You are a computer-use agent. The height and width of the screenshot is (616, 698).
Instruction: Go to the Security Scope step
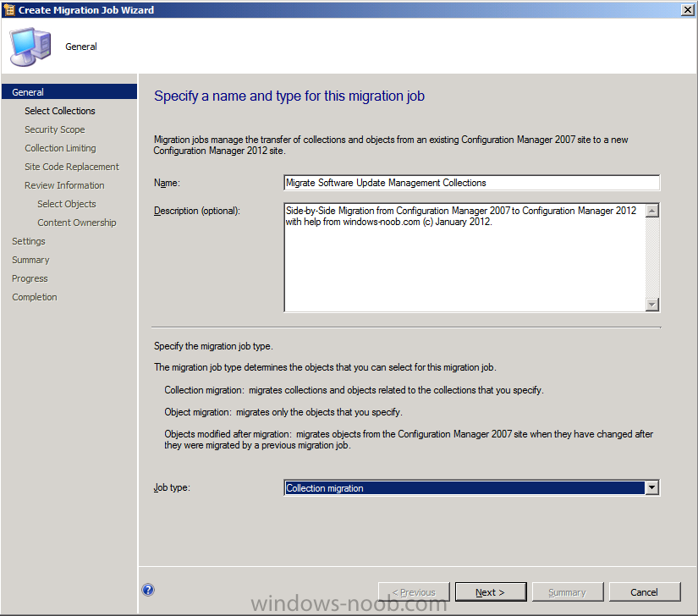pos(55,129)
